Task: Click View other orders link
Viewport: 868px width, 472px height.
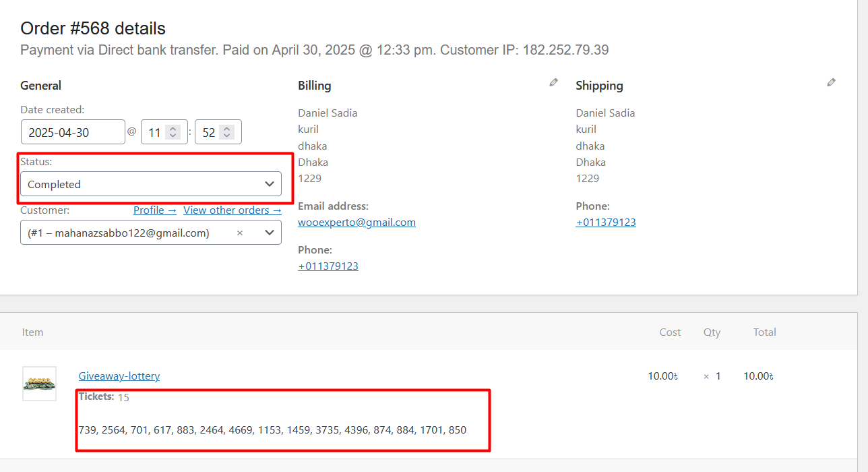Action: [232, 210]
